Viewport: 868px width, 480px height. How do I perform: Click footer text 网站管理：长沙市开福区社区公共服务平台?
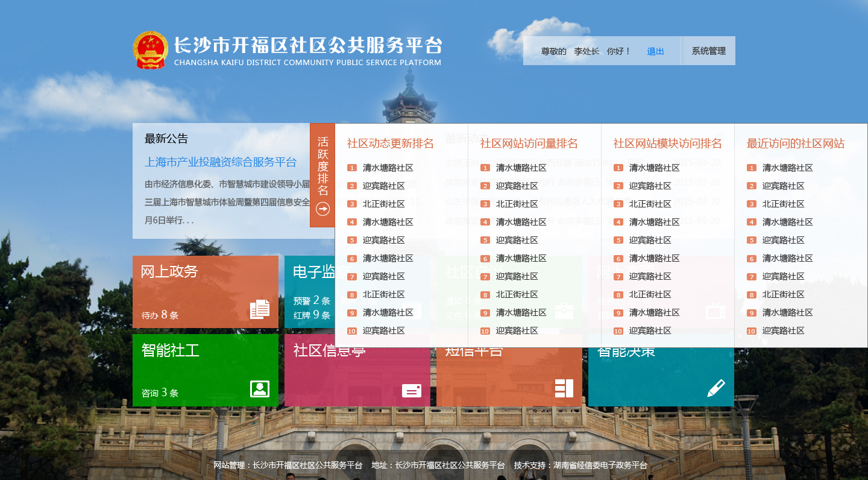tap(288, 465)
